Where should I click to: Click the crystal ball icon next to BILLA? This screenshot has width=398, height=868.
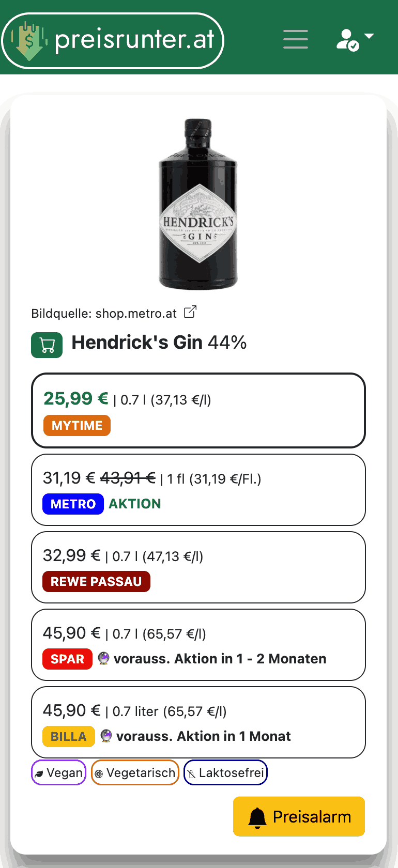point(106,736)
